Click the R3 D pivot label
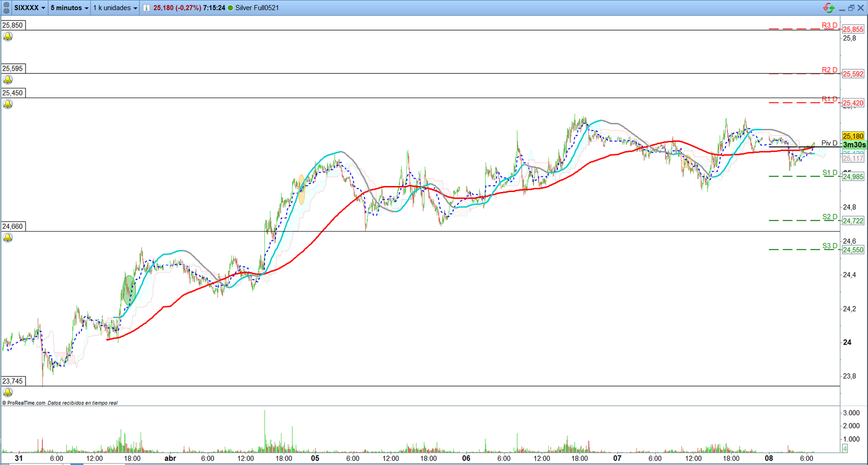 click(829, 26)
